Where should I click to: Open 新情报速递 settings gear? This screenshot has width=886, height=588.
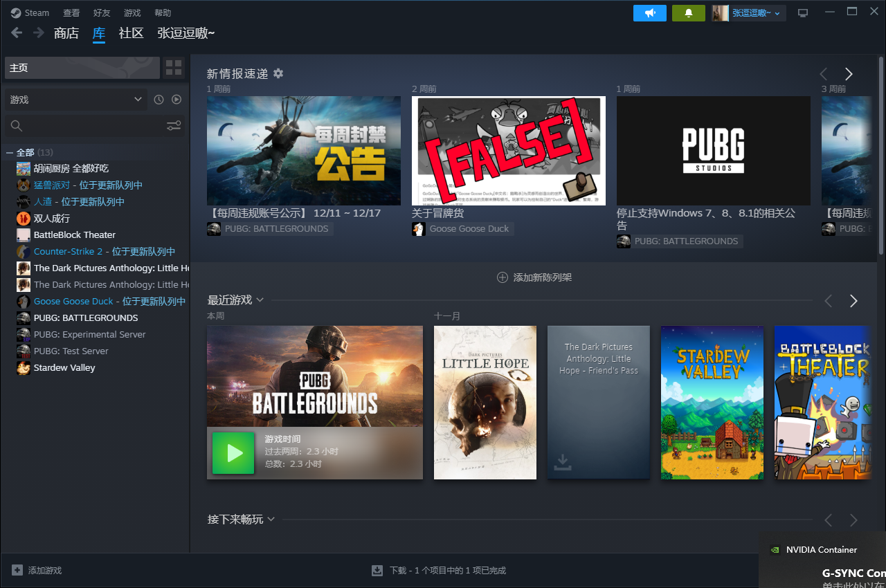click(x=278, y=73)
